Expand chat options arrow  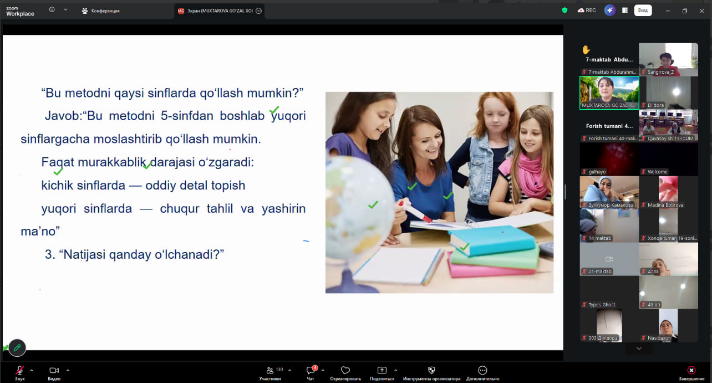(323, 370)
